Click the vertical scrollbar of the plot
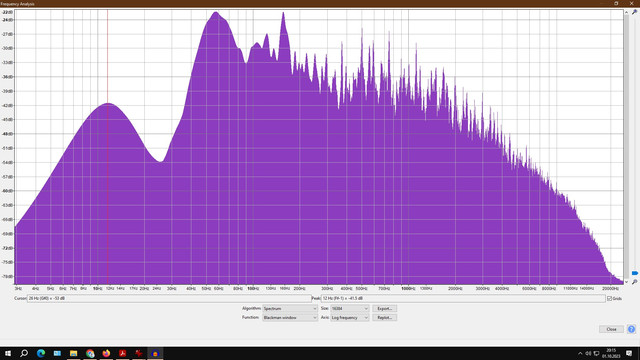640x360 pixels. [626, 147]
